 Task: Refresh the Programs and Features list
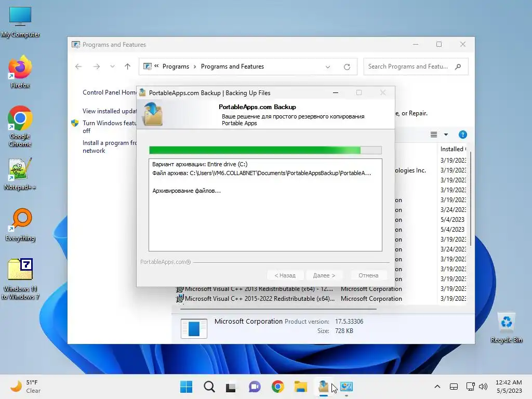(x=347, y=67)
